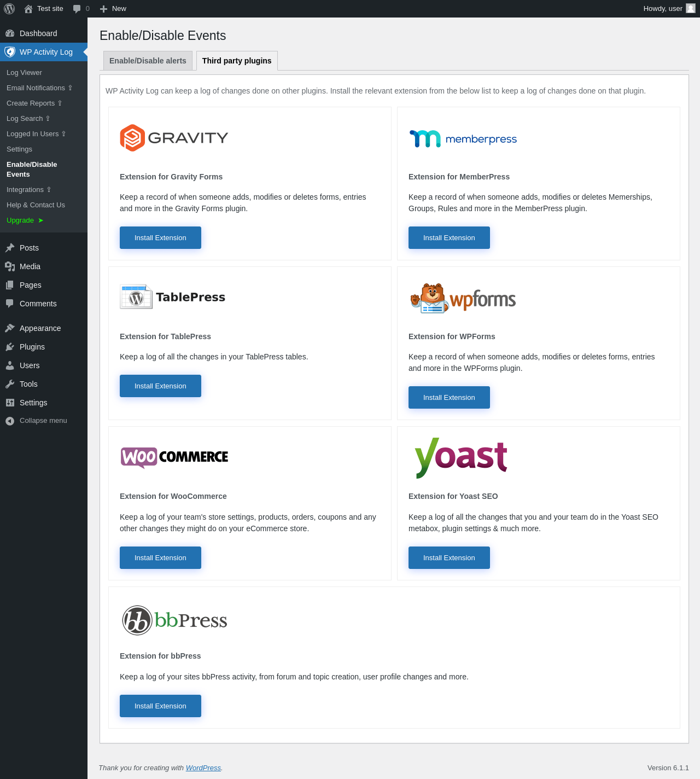This screenshot has width=700, height=779.
Task: Open Logged In Users submenu item
Action: click(36, 134)
